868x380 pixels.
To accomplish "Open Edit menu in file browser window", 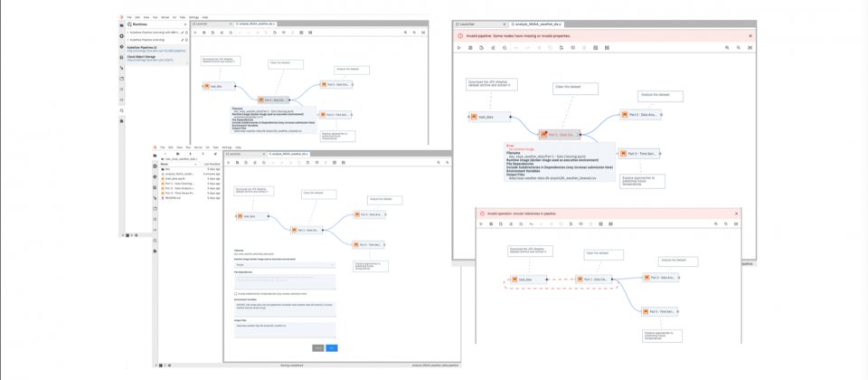I will 171,147.
